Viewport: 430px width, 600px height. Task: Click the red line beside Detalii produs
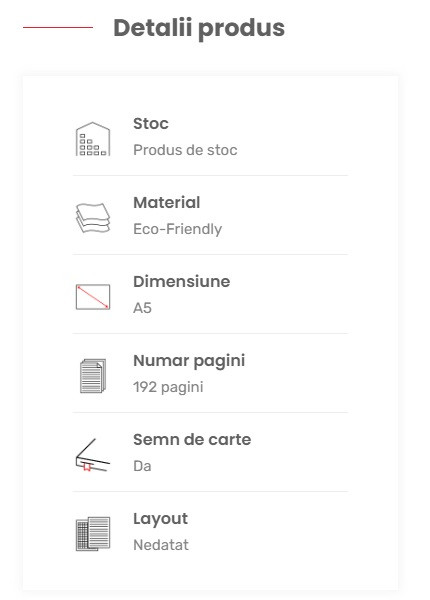point(58,28)
